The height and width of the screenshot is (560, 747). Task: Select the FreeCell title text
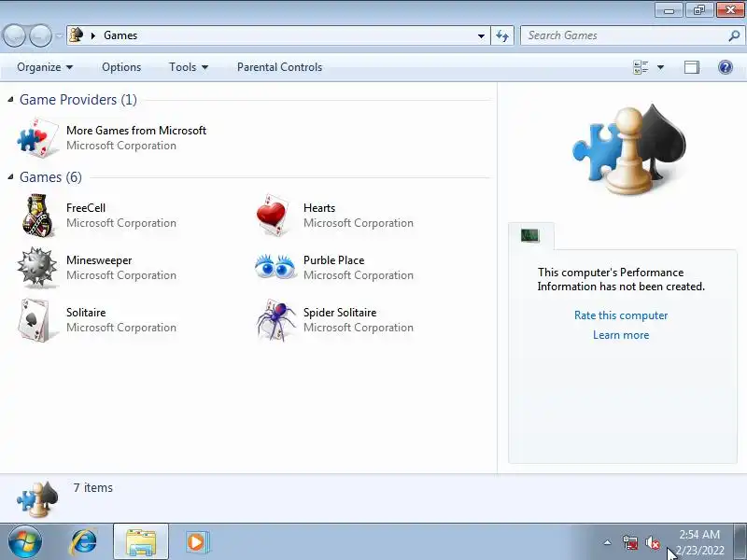[86, 207]
